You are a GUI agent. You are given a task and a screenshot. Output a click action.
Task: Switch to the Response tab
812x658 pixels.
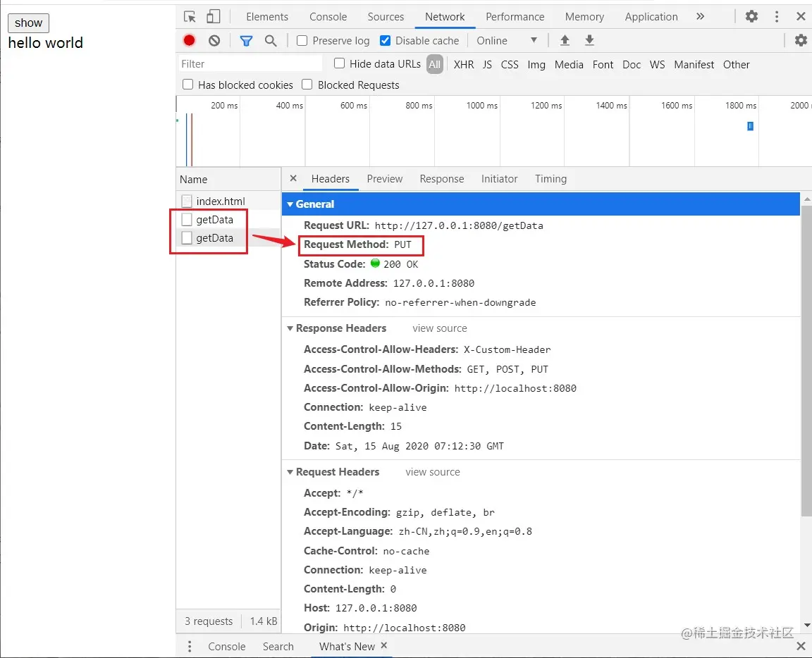pos(442,179)
